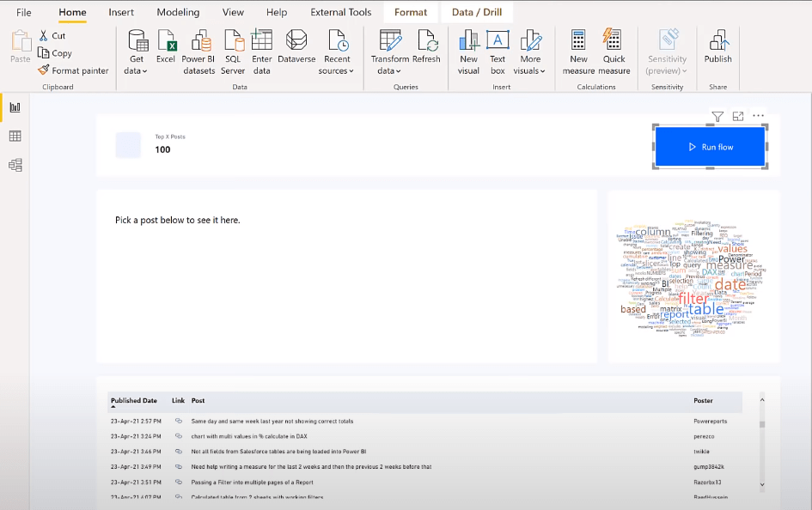Click the table's scroll down arrow
The width and height of the screenshot is (812, 510).
(x=762, y=484)
